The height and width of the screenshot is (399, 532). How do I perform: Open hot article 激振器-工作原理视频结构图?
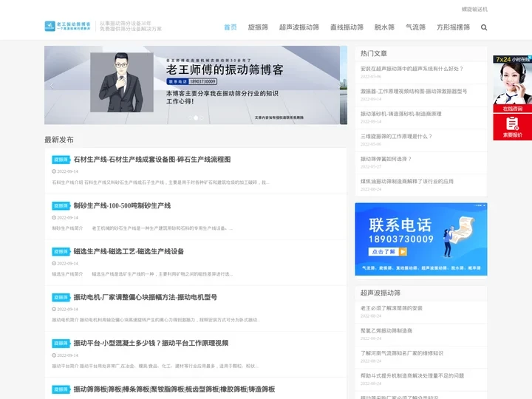coord(414,92)
